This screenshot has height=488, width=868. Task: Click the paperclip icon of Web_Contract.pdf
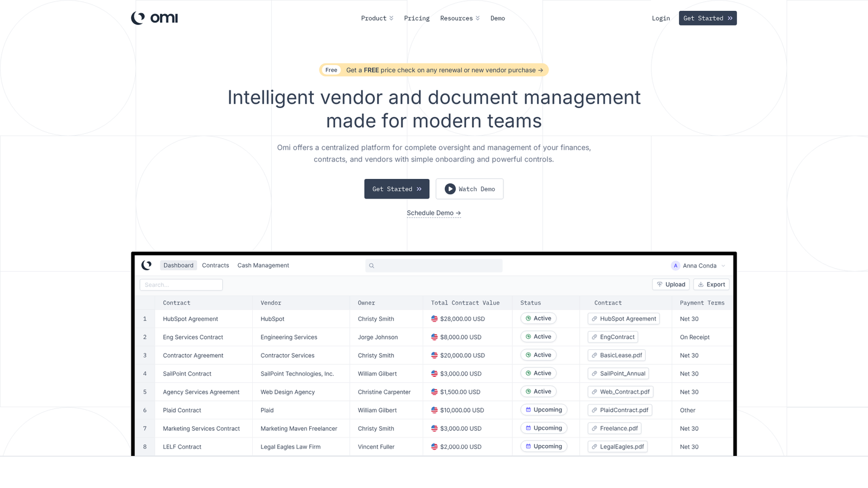point(595,392)
